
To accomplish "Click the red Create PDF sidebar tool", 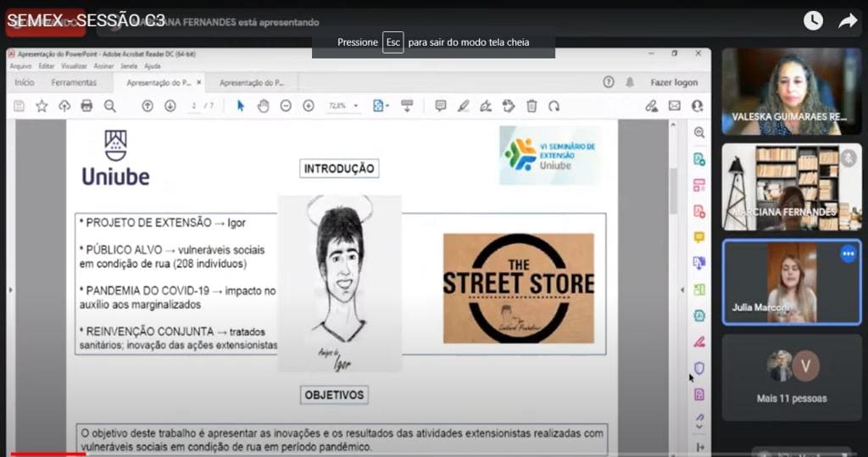I will click(699, 211).
